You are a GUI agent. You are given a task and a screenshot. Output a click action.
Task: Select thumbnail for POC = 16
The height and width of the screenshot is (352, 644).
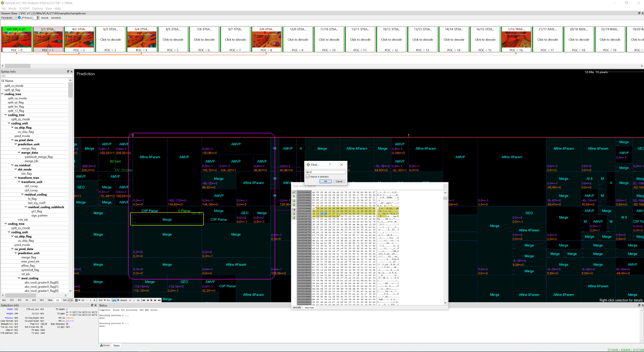pos(516,40)
